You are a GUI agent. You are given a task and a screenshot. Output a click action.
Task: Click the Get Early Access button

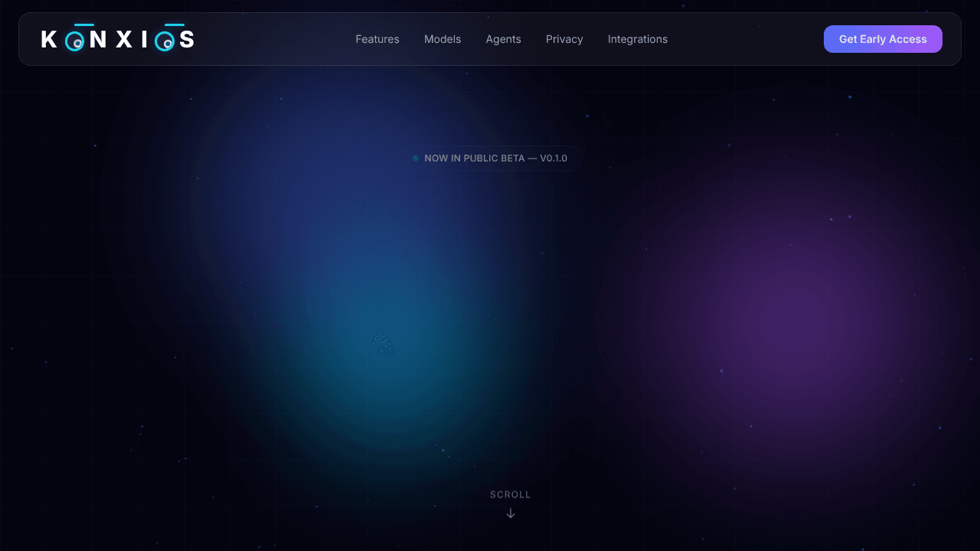point(883,39)
